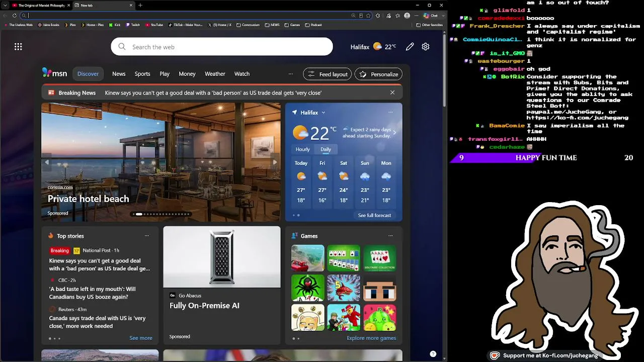This screenshot has width=644, height=362.
Task: Click the browser profile avatar
Action: pyautogui.click(x=407, y=16)
